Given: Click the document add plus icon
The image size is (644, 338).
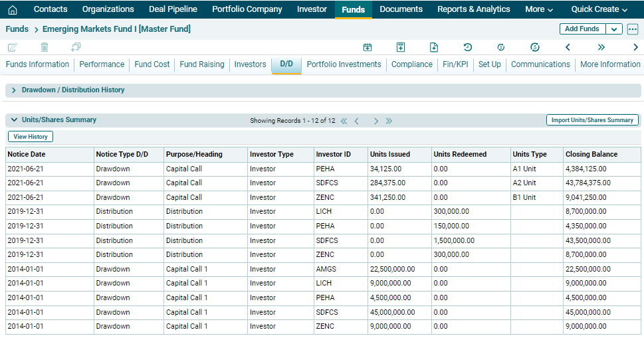Looking at the screenshot, I should pos(434,47).
